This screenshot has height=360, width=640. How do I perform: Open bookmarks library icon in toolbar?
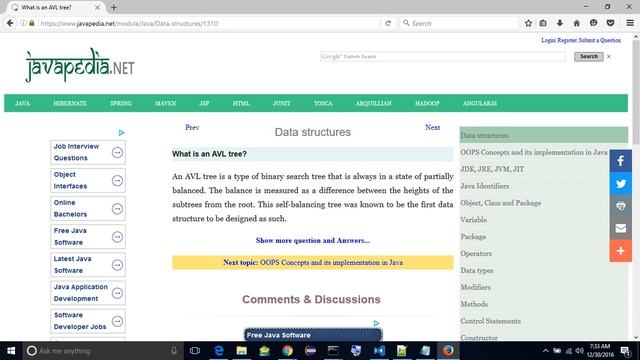pyautogui.click(x=543, y=23)
